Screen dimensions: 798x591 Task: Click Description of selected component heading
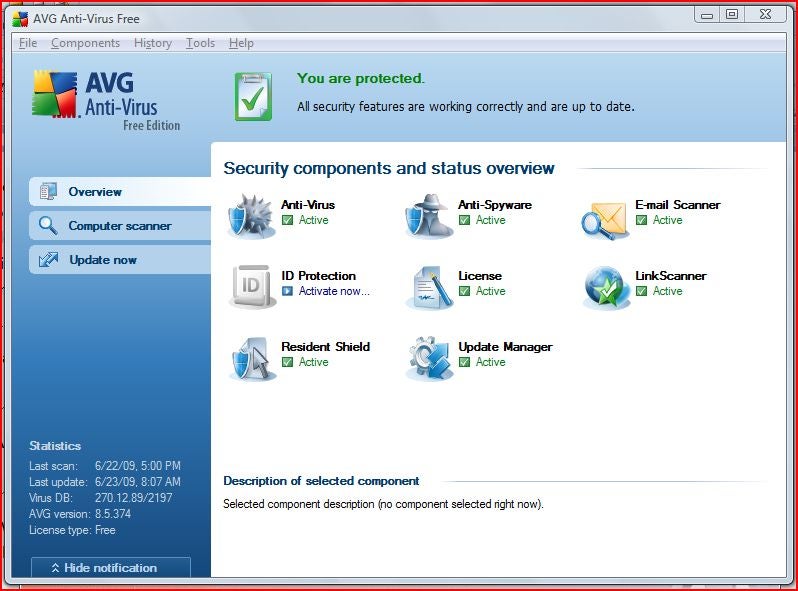pos(321,481)
